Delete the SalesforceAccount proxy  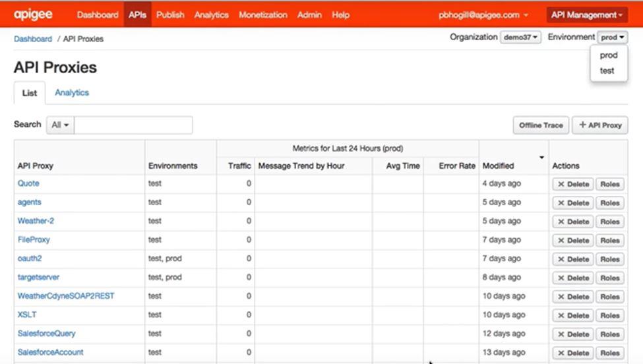[x=573, y=353]
